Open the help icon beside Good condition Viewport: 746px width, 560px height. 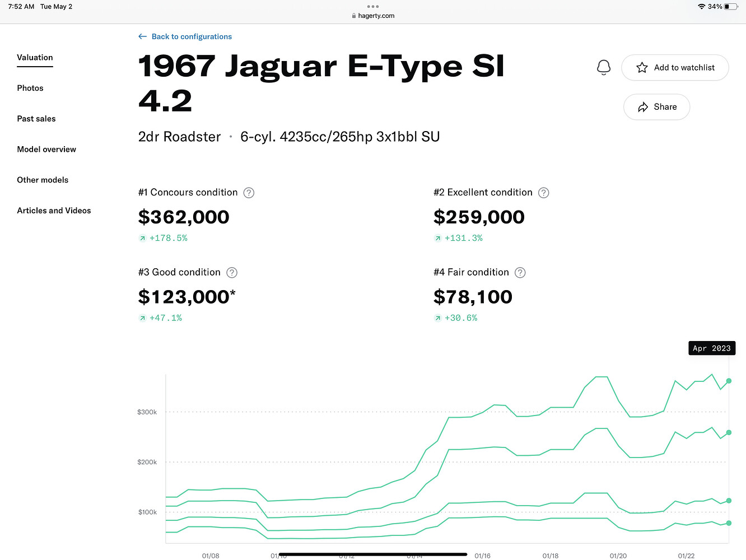231,272
